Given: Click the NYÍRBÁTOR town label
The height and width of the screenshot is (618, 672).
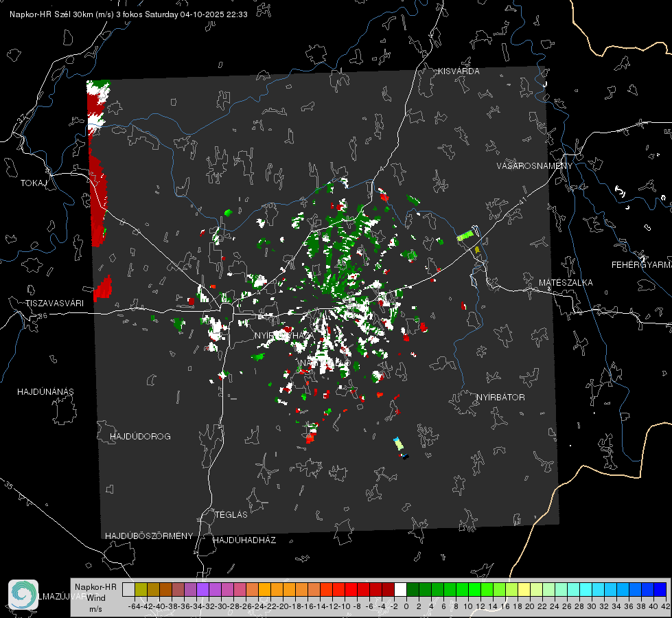Looking at the screenshot, I should tap(500, 398).
